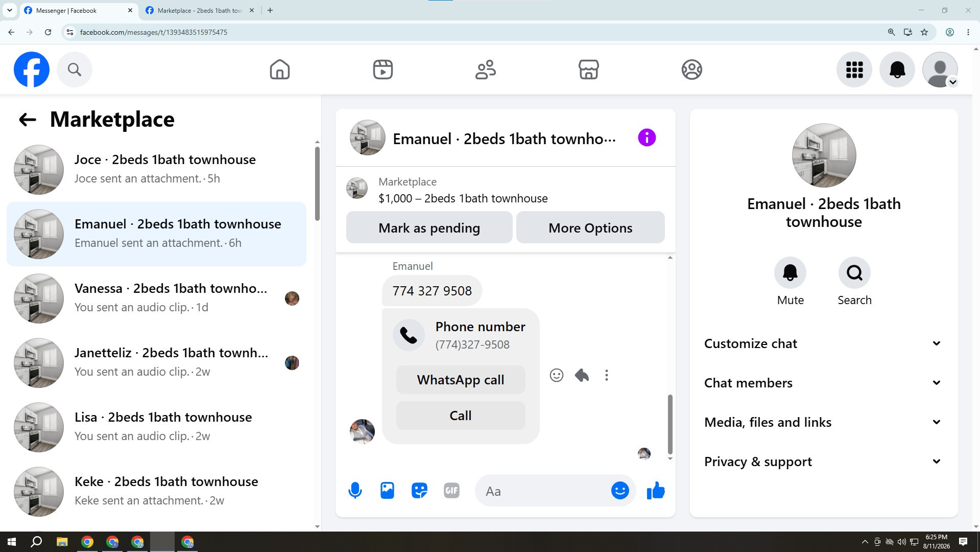The width and height of the screenshot is (980, 552).
Task: Open Vanessa's townhouse conversation
Action: (x=156, y=298)
